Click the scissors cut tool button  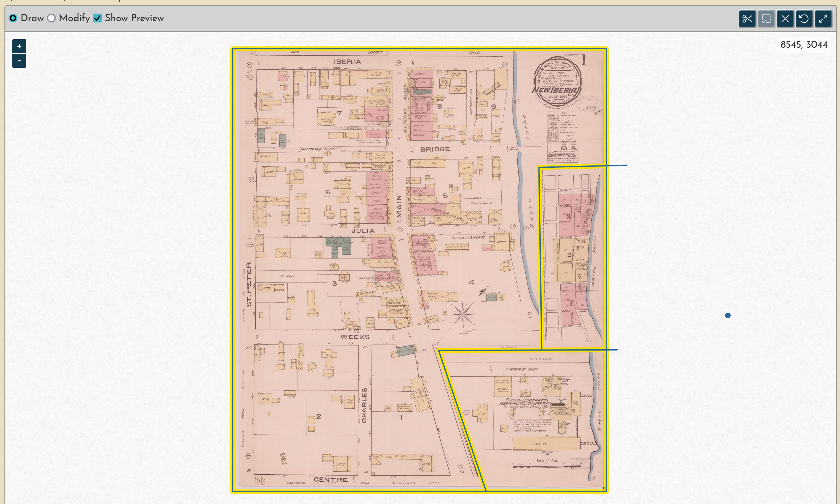pyautogui.click(x=747, y=19)
